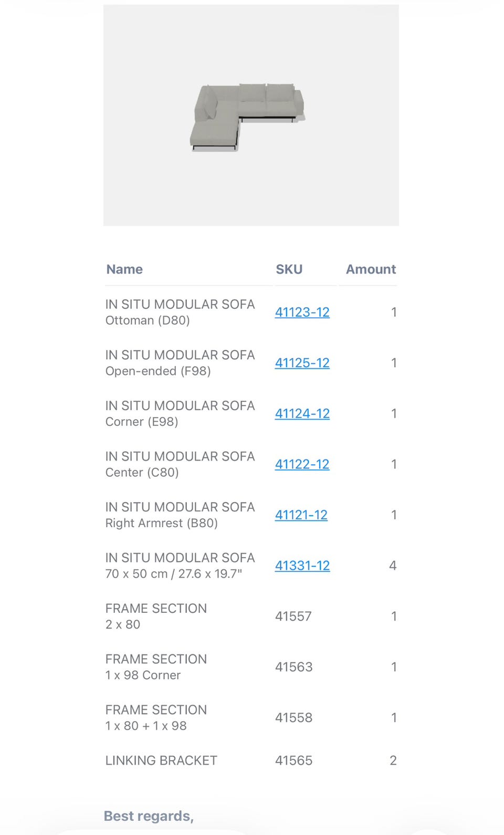Screen dimensions: 504x835
Task: Click the Amount column header
Action: coord(371,269)
